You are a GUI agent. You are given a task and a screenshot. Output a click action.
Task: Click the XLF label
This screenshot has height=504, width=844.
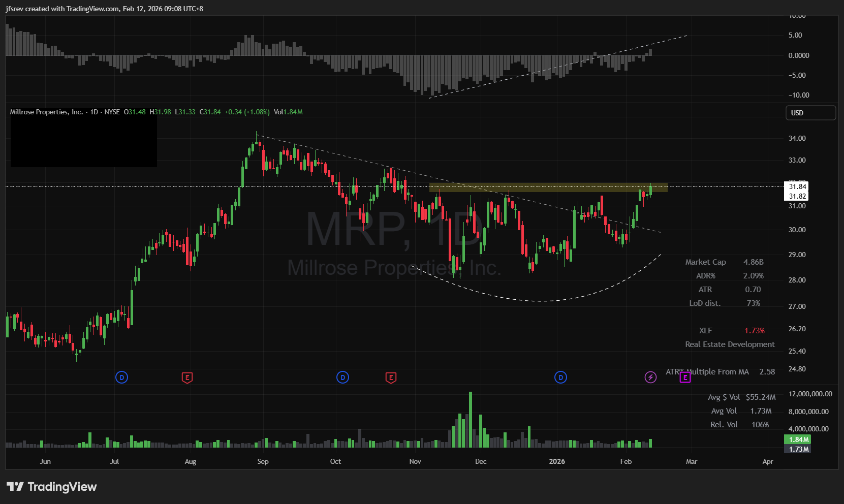point(706,331)
